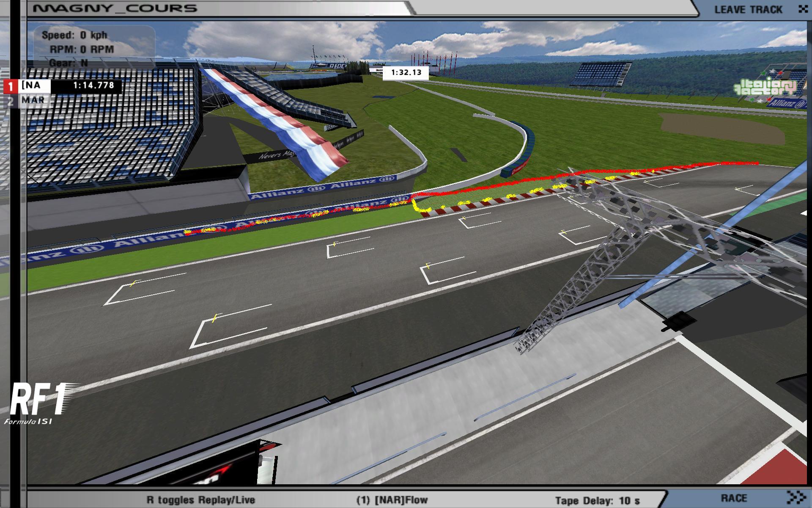
Task: Click the Tape Delay 10 s indicator
Action: pyautogui.click(x=597, y=501)
